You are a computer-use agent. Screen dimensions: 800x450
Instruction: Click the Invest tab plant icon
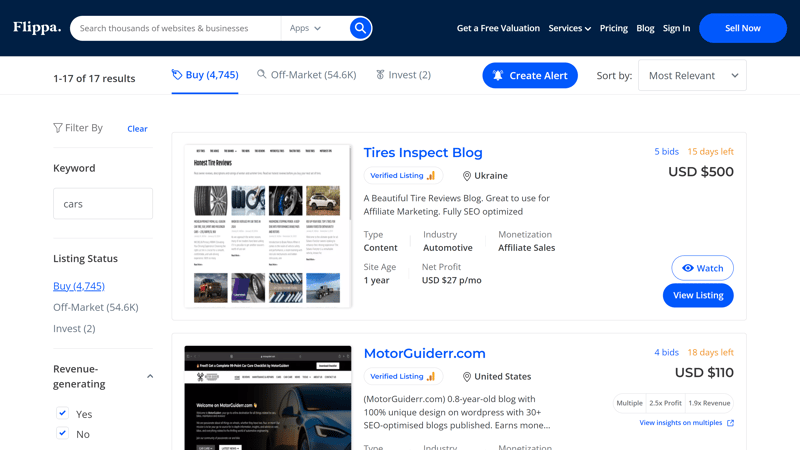(x=380, y=74)
